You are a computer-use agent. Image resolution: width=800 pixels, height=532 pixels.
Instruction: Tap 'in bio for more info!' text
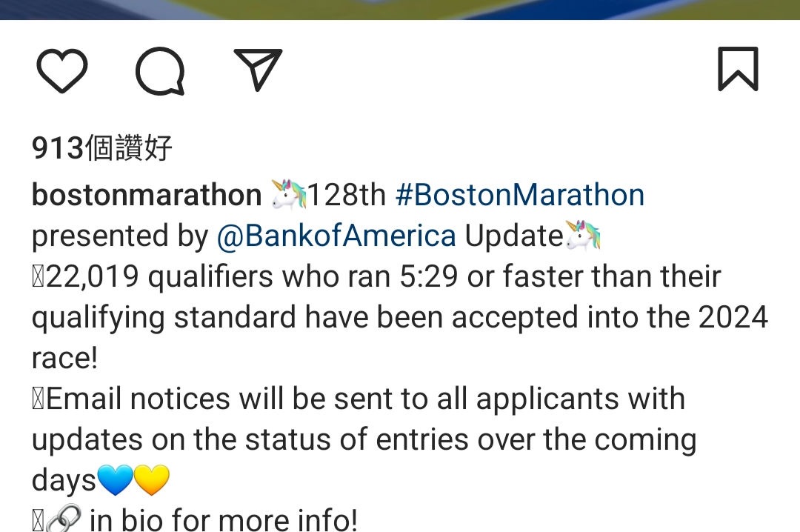(x=224, y=519)
